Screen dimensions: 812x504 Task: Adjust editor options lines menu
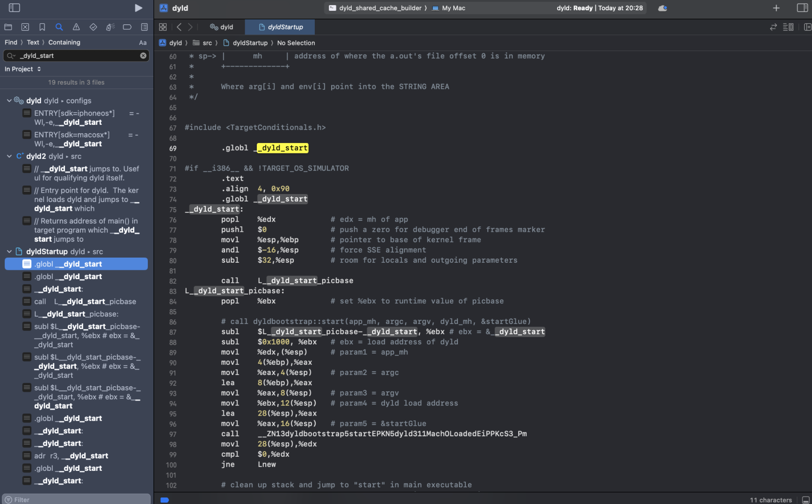[788, 27]
